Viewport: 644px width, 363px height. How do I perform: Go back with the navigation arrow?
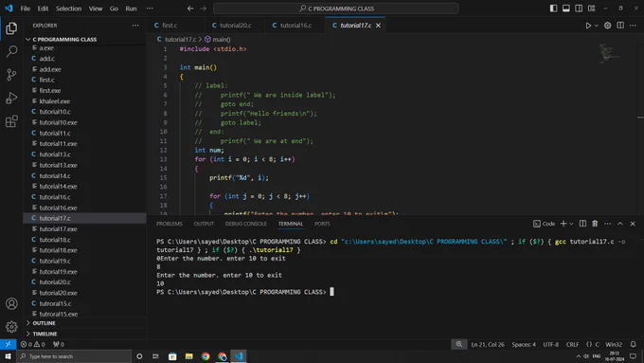coord(190,9)
